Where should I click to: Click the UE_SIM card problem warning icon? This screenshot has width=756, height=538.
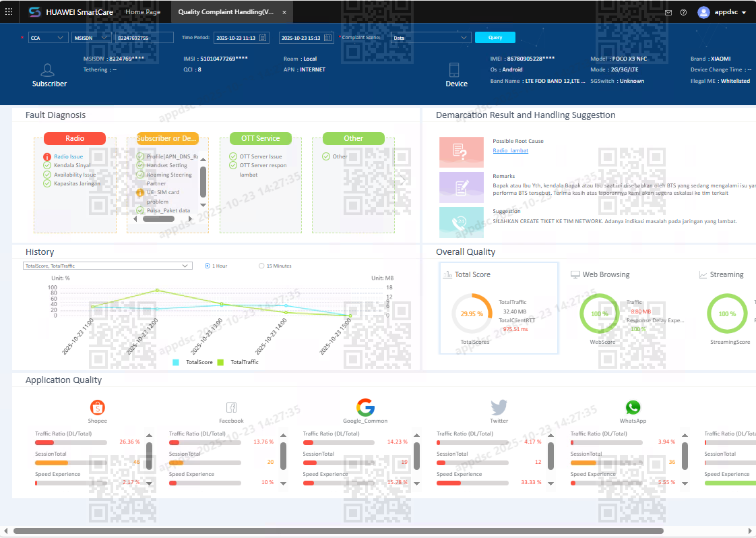(140, 193)
